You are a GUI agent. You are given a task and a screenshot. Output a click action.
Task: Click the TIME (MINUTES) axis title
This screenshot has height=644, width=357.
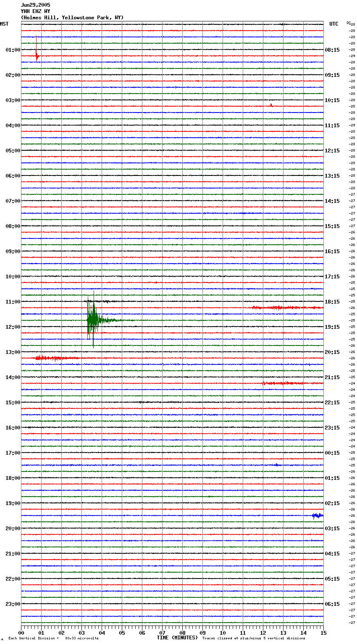(177, 638)
